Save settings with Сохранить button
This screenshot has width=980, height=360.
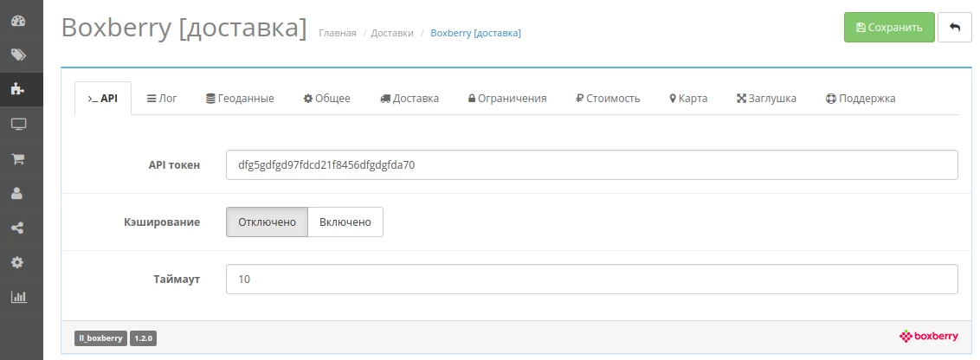pyautogui.click(x=889, y=28)
